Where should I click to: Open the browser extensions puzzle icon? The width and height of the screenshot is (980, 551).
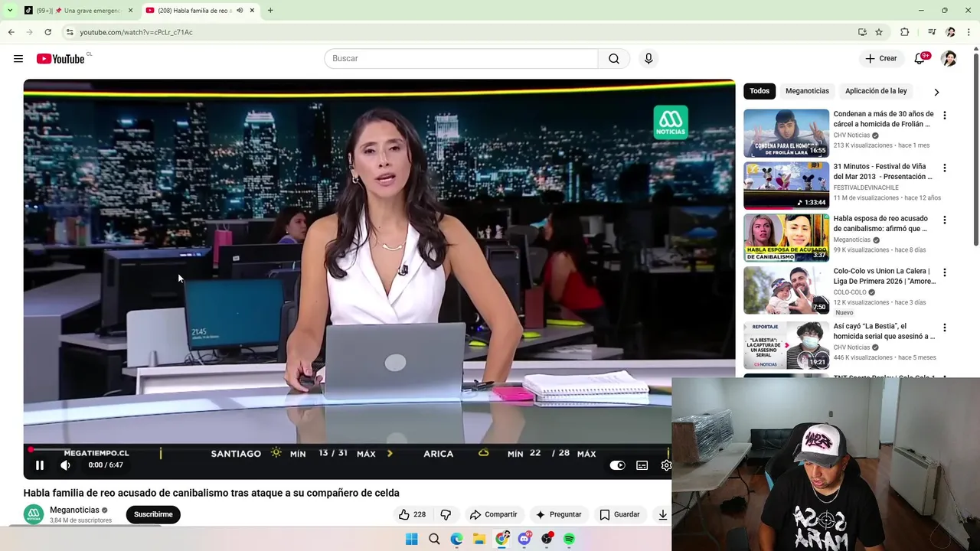[904, 32]
